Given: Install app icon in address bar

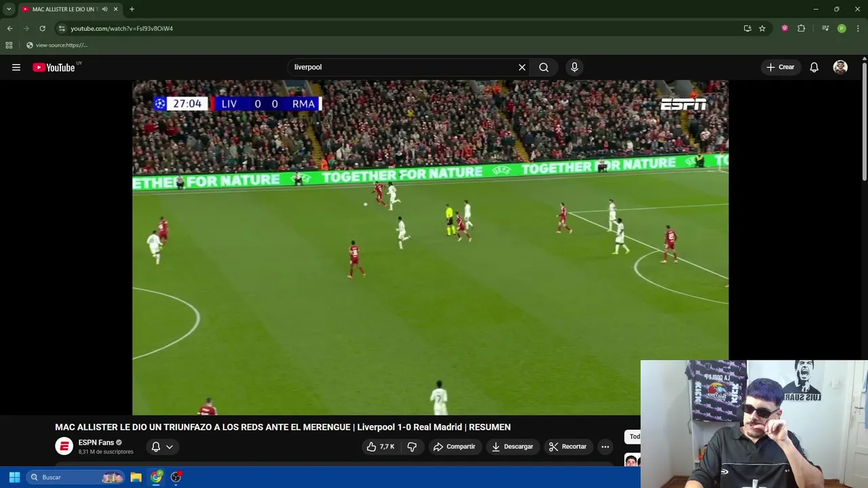Looking at the screenshot, I should [747, 28].
